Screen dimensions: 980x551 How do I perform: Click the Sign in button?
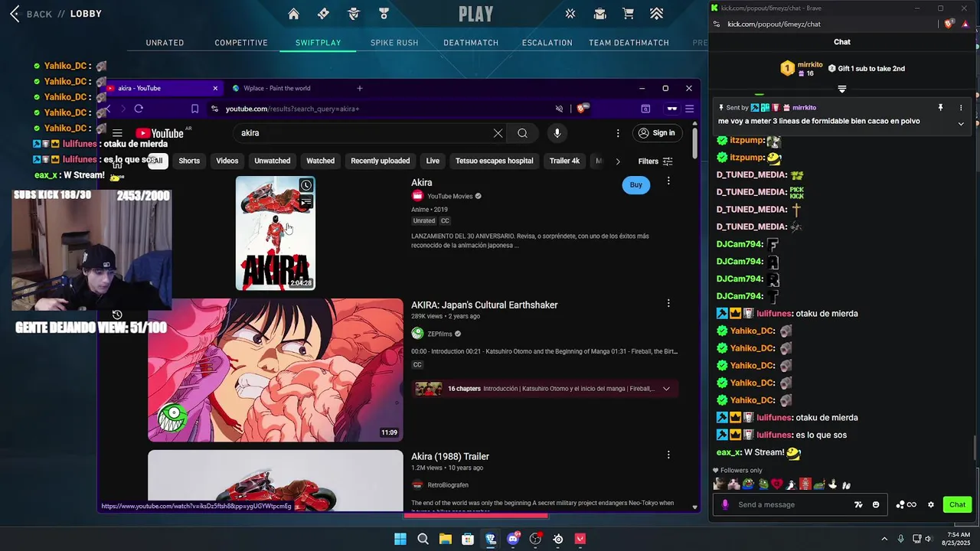pyautogui.click(x=657, y=133)
